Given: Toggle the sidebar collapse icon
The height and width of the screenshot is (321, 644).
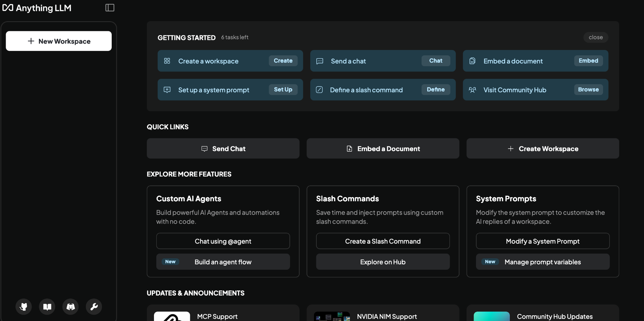Looking at the screenshot, I should pyautogui.click(x=110, y=8).
